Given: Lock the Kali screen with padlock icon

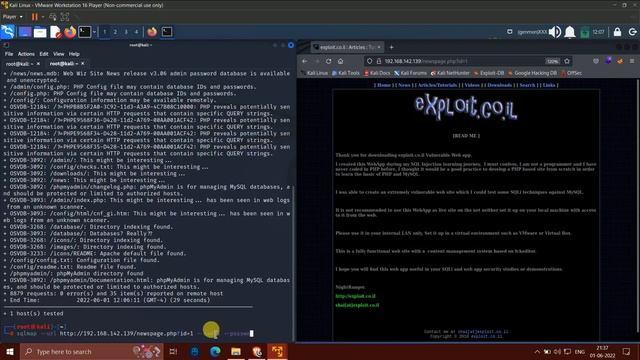Looking at the screenshot, I should tap(617, 32).
